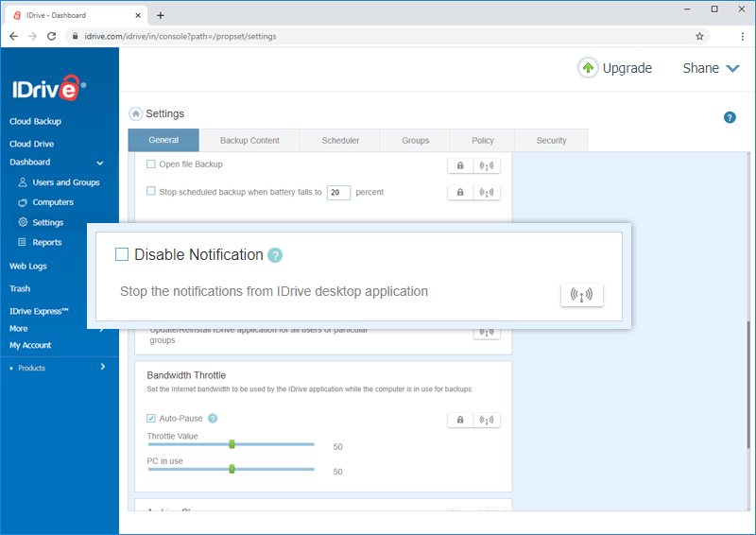This screenshot has height=535, width=756.
Task: Click the help icon next to Disable Notification
Action: [x=275, y=255]
